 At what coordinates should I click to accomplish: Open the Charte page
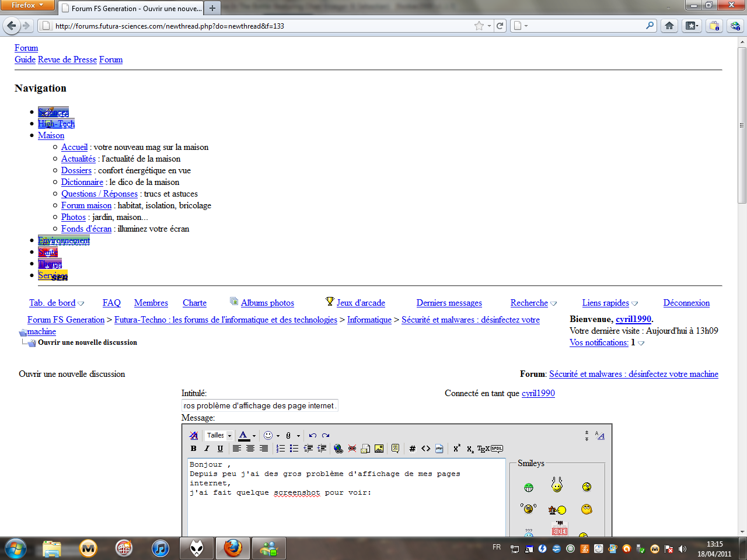[194, 303]
